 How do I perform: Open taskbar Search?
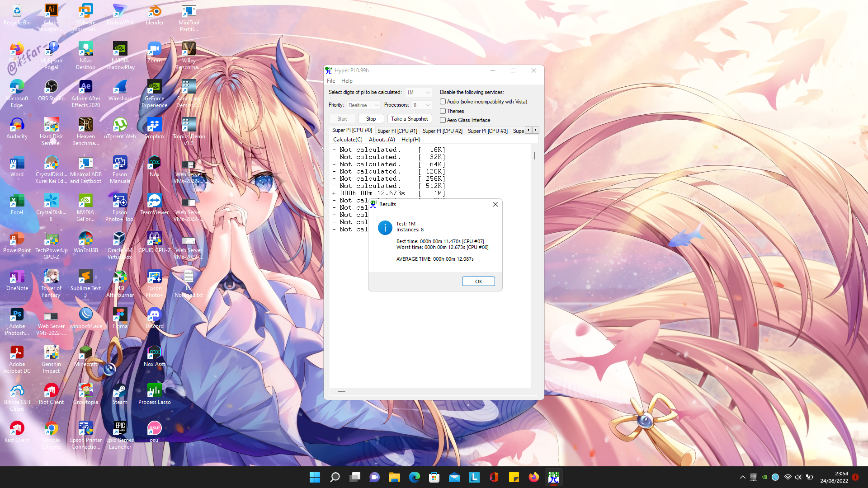[x=335, y=477]
